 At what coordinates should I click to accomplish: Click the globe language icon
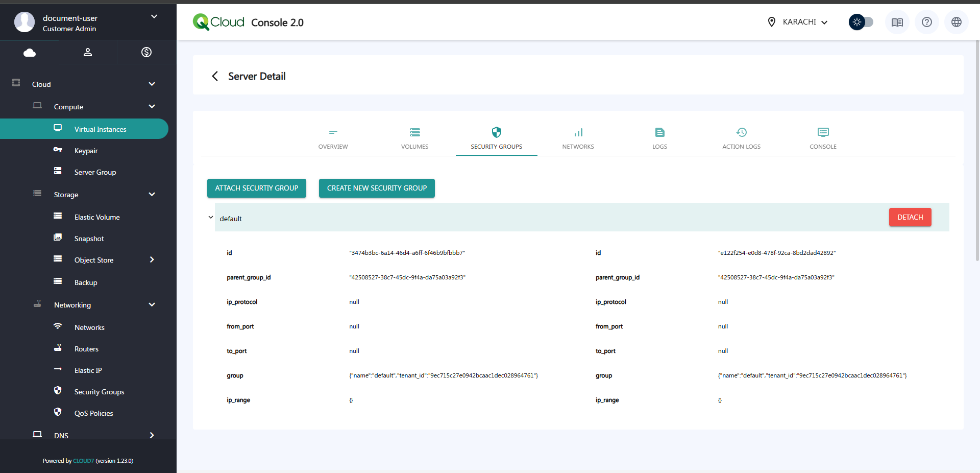click(x=956, y=22)
